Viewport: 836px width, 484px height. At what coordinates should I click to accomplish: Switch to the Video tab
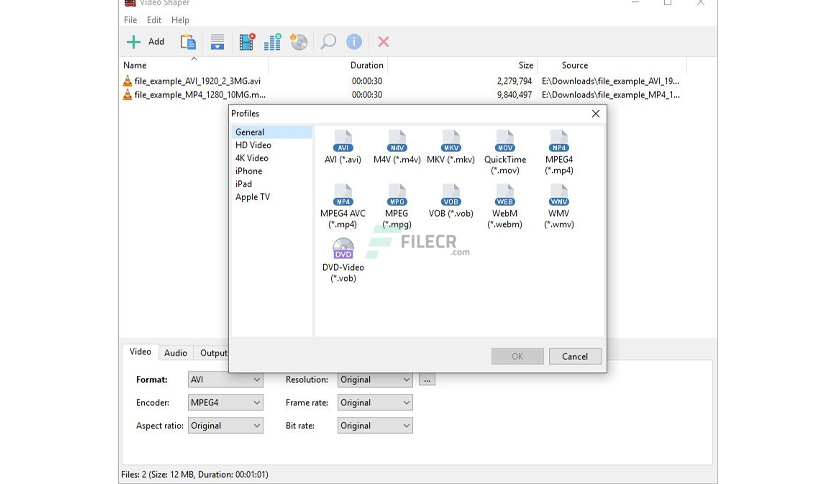140,352
